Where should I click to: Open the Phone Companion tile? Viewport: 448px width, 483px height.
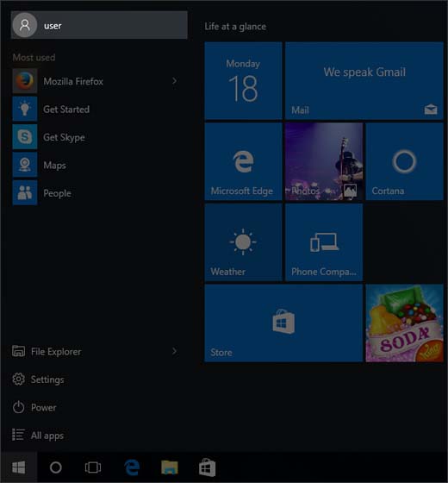pyautogui.click(x=324, y=242)
